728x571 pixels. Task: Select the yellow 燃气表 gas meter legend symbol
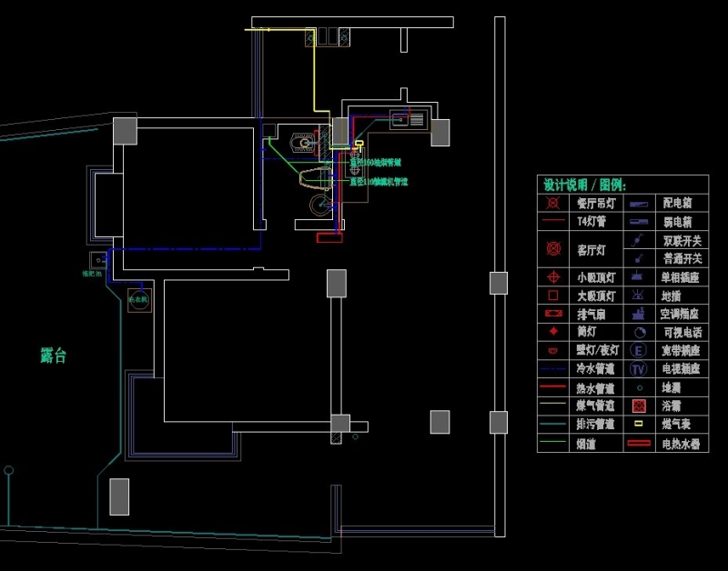coord(638,425)
